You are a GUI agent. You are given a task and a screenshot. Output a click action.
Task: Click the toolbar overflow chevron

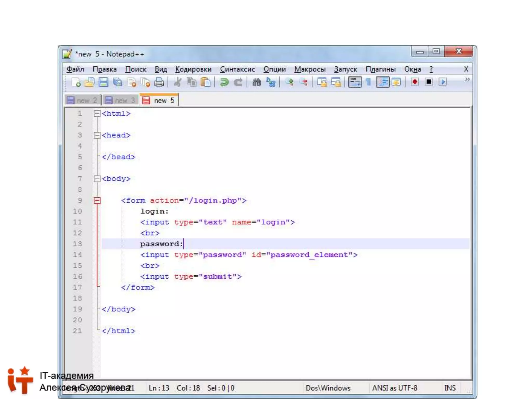pos(467,79)
